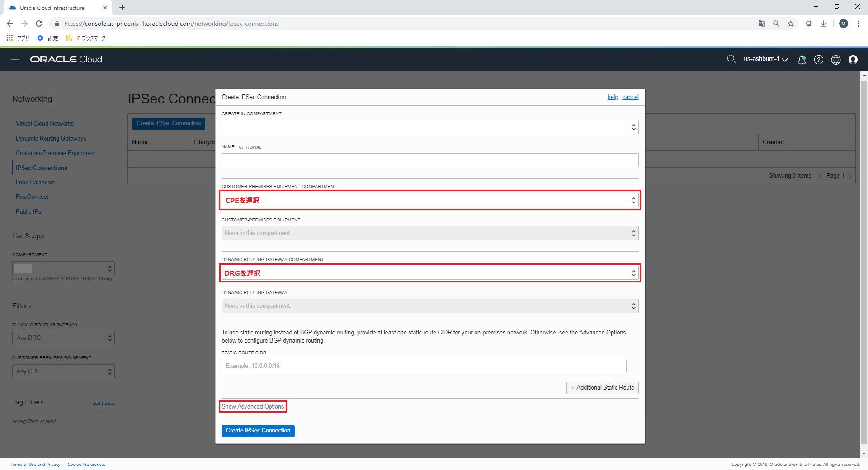Open the IE bookmarks folder

pos(86,38)
